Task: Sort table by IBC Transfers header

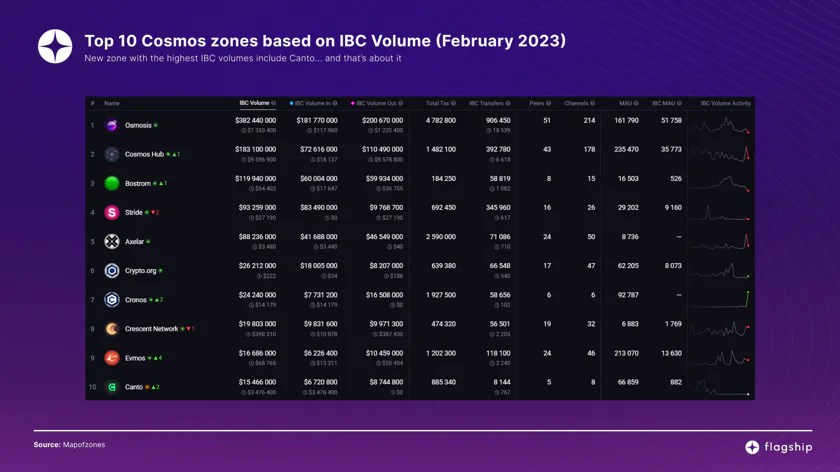Action: [x=486, y=103]
